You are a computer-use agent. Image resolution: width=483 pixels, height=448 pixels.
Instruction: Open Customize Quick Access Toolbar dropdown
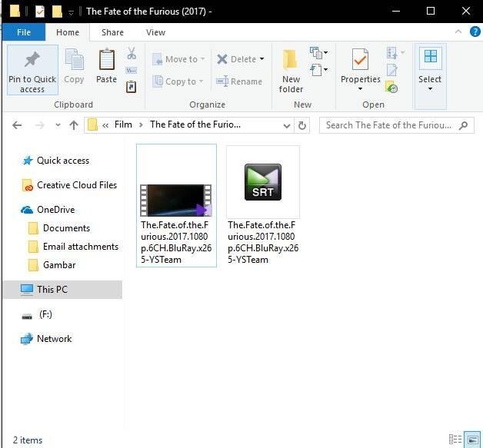71,12
